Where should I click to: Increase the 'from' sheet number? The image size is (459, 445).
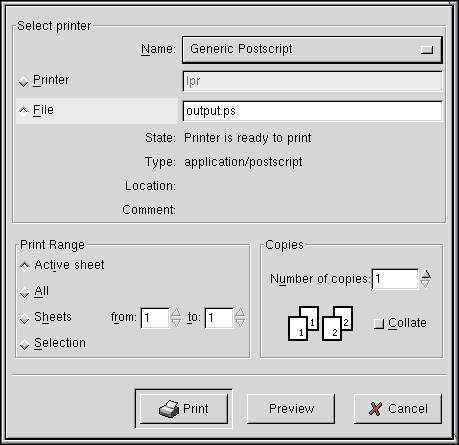[x=176, y=313]
